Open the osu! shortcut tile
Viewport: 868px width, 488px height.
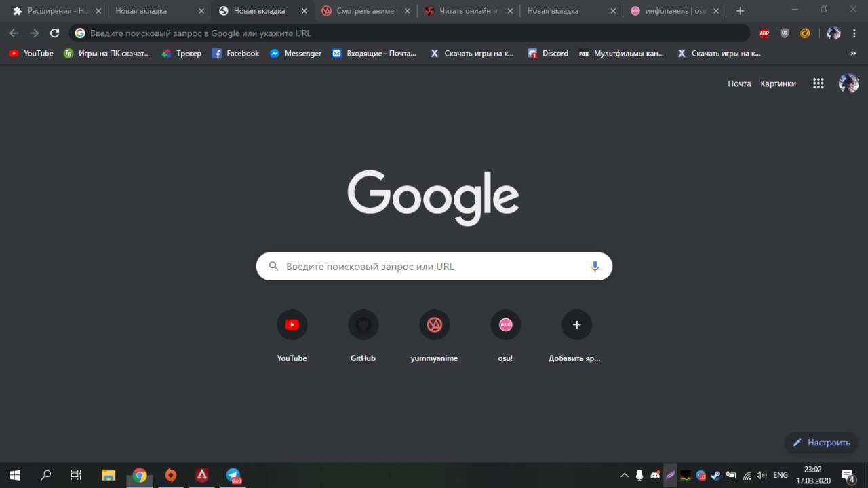[506, 325]
